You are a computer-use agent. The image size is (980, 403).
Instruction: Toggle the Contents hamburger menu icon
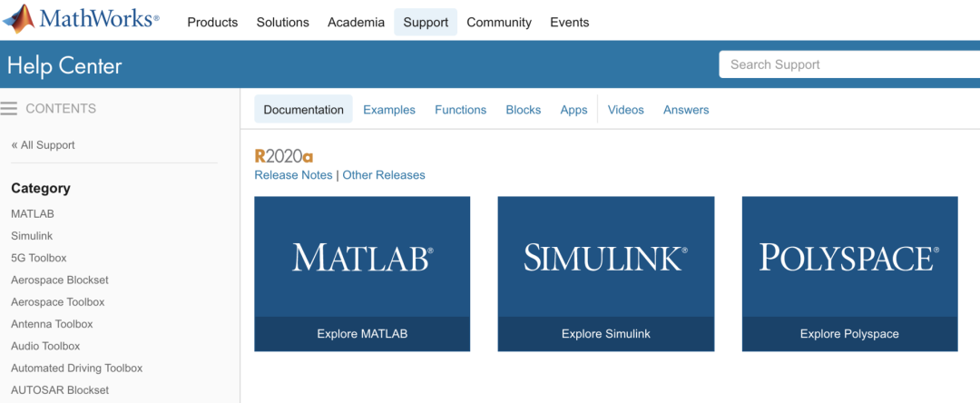[x=9, y=109]
